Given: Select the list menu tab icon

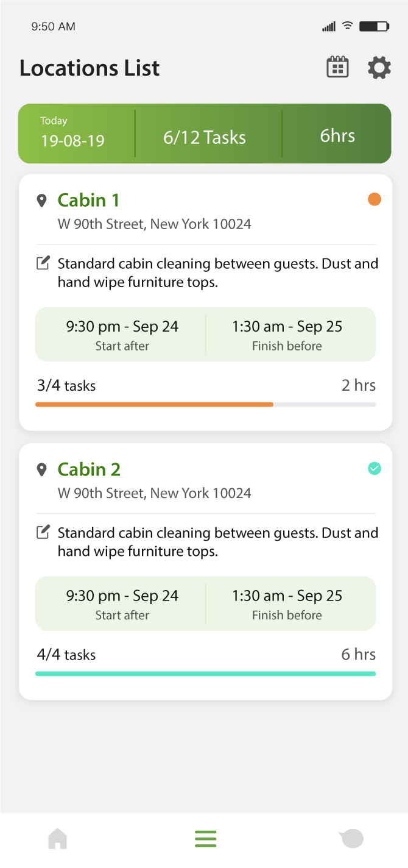Looking at the screenshot, I should point(206,839).
